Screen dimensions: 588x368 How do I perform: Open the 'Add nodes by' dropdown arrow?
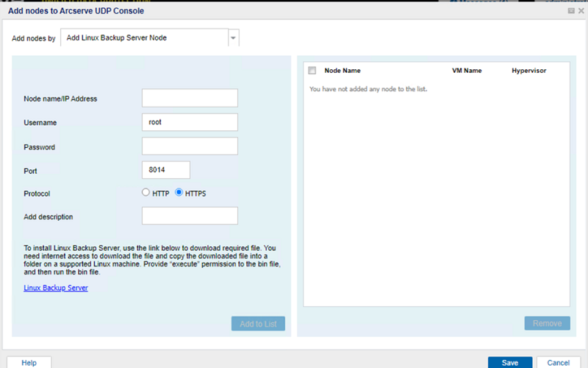(x=233, y=38)
